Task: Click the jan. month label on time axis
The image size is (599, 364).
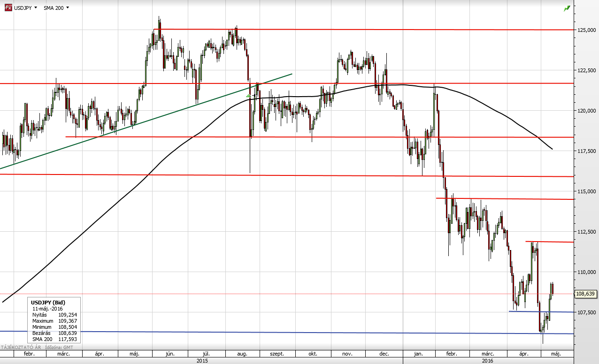Action: (419, 354)
